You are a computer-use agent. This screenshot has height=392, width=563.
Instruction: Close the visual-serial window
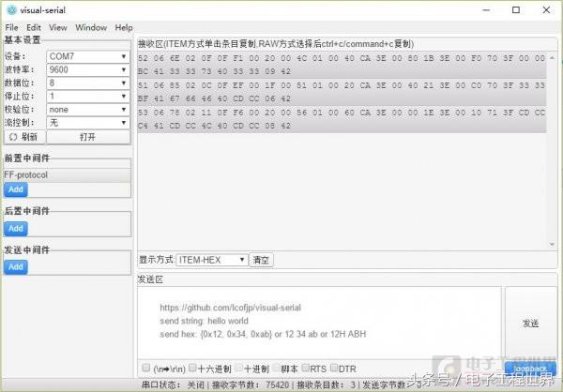(x=546, y=10)
